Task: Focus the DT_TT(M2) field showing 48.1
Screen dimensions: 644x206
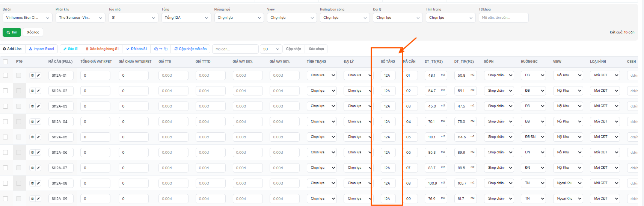Action: tap(436, 76)
